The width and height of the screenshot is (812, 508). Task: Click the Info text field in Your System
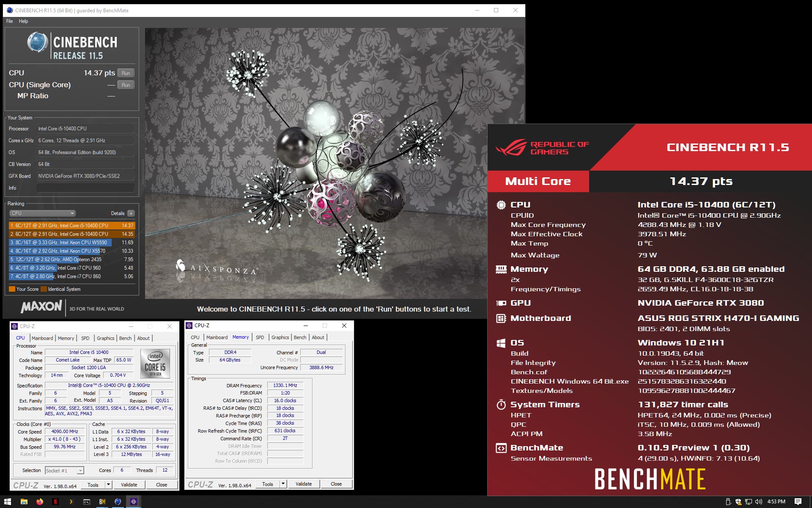pos(85,188)
